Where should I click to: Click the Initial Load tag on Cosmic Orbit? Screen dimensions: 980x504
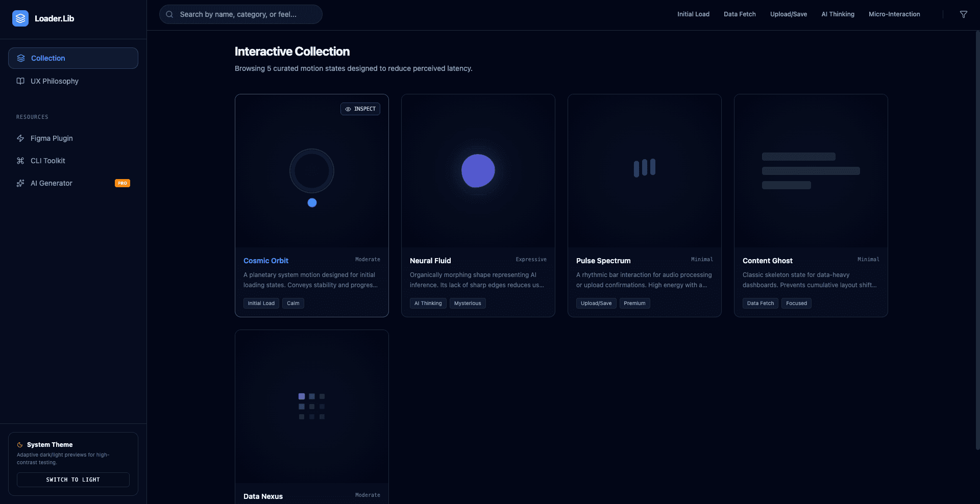point(261,304)
